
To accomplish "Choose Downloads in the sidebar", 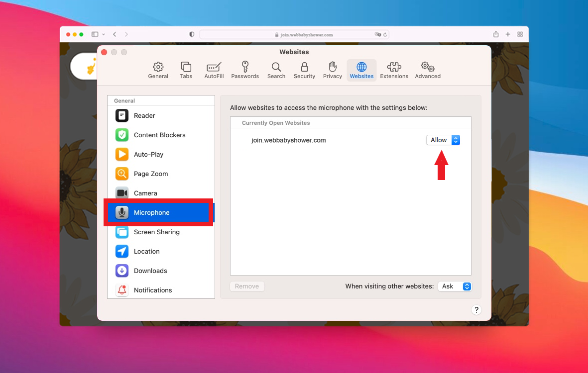I will point(161,271).
